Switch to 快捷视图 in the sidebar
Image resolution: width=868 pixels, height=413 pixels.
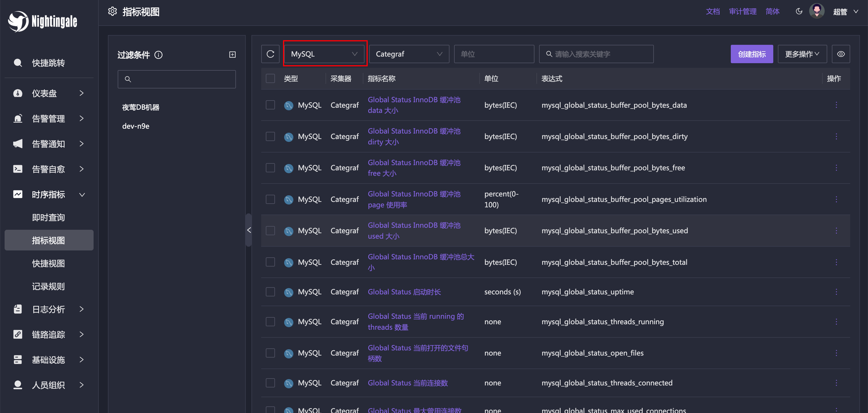point(48,263)
